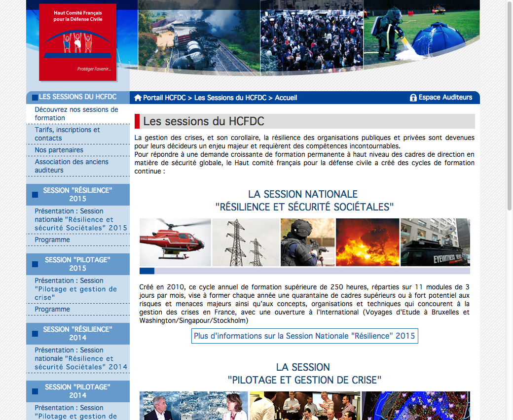This screenshot has width=513, height=420.
Task: Click the TV interview thumbnail
Action: click(x=194, y=406)
